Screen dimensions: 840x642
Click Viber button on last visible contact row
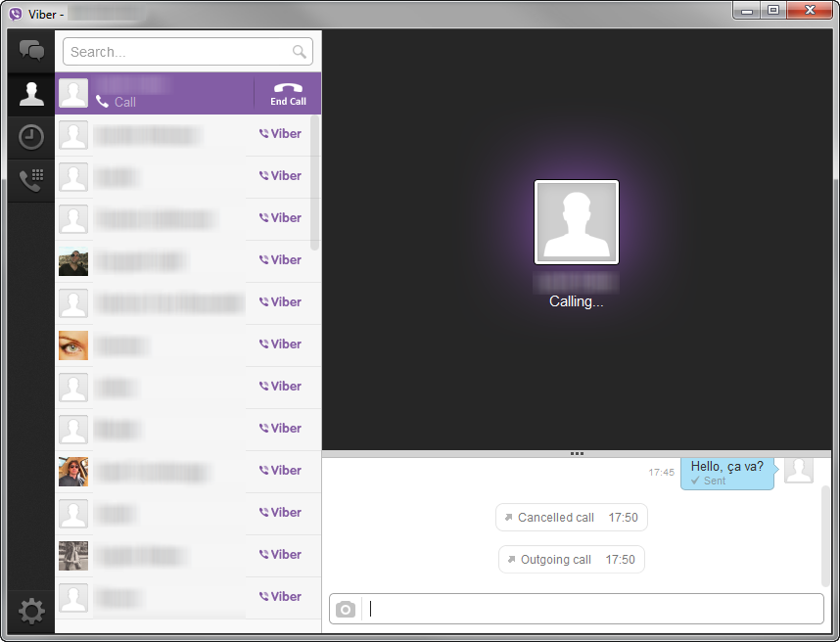(280, 597)
